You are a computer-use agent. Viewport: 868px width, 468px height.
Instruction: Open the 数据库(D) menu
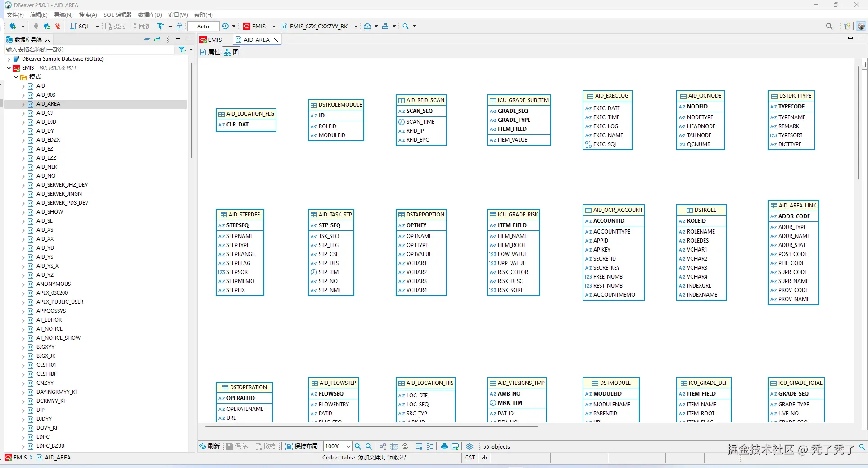pos(149,15)
